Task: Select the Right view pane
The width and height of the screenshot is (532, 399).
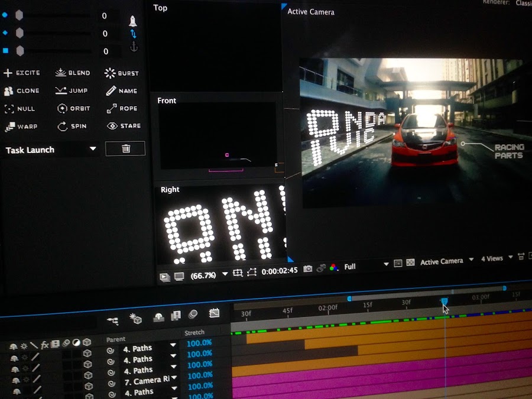Action: [x=220, y=224]
